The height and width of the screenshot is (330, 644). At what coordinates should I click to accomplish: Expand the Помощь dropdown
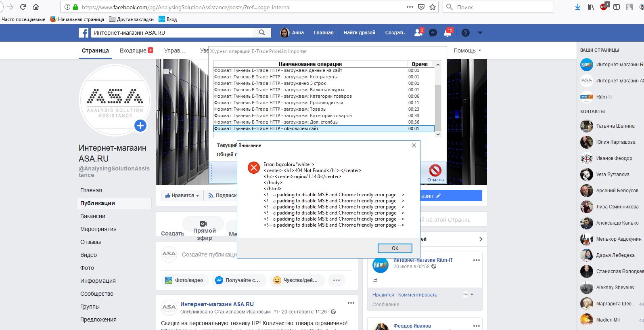(467, 50)
